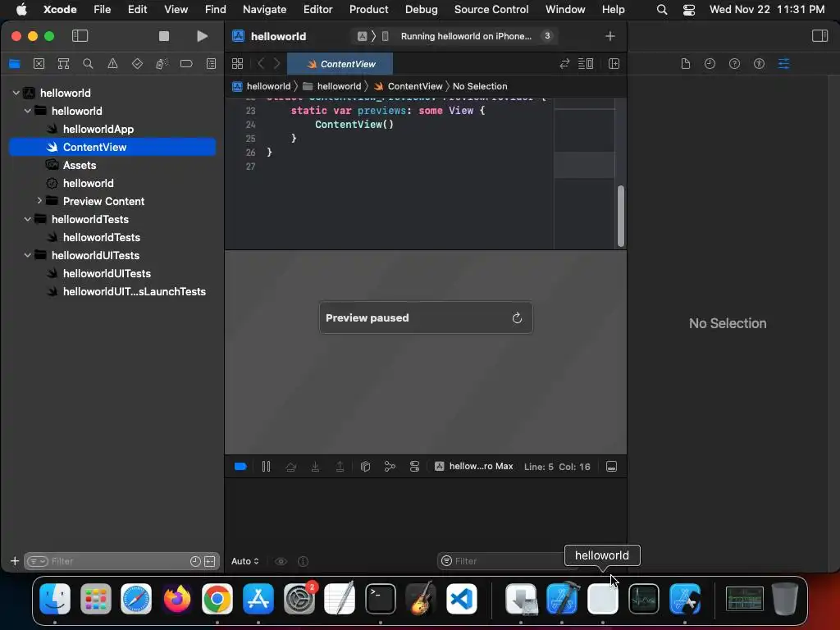Open the Issue navigator
The image size is (840, 630).
(x=112, y=64)
